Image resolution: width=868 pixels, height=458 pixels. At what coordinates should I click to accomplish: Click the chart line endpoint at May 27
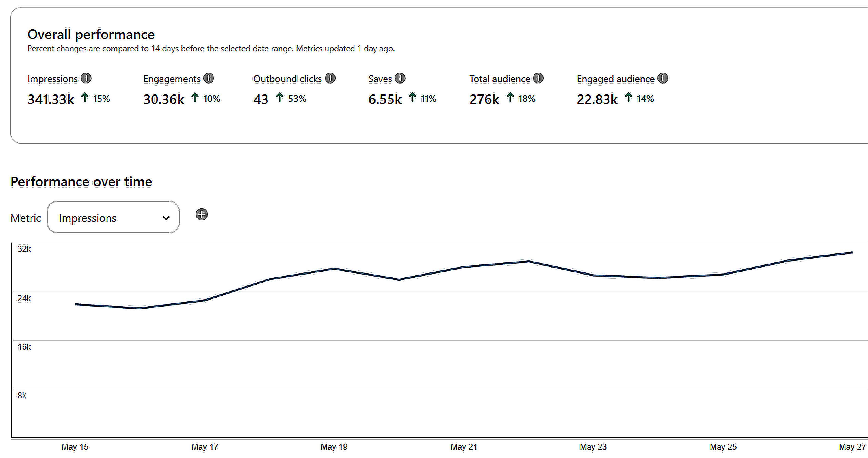851,253
